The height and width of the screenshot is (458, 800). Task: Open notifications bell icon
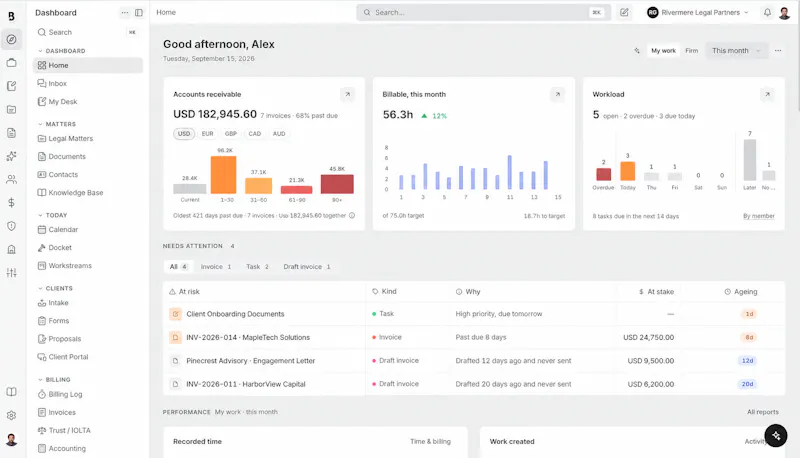[x=767, y=12]
